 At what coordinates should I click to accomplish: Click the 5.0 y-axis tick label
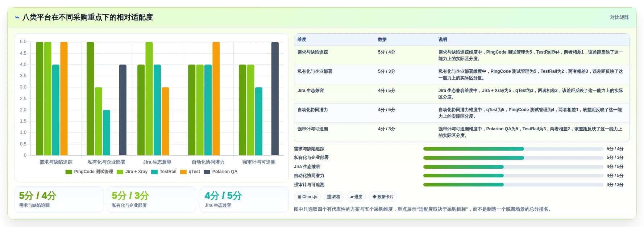tap(23, 42)
